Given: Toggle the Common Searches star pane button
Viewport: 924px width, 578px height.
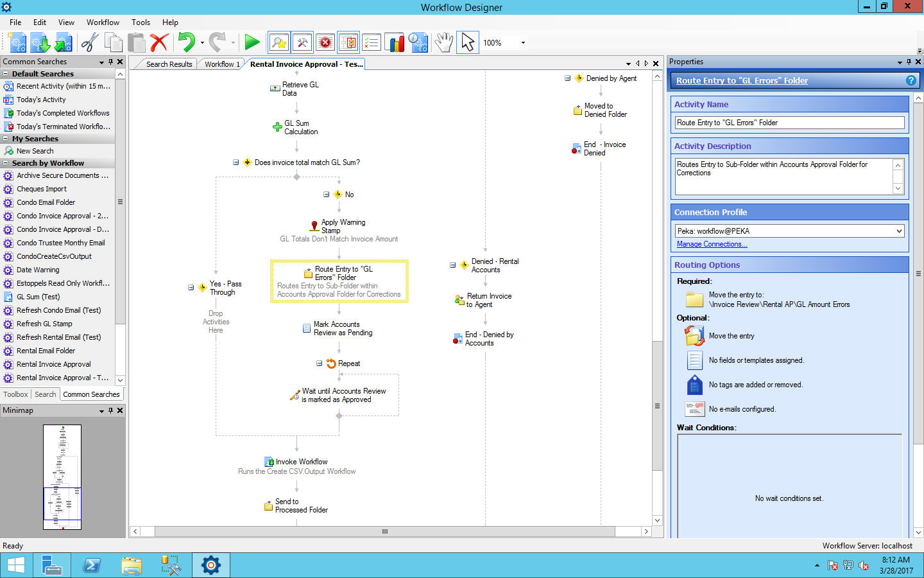Looking at the screenshot, I should pyautogui.click(x=279, y=43).
